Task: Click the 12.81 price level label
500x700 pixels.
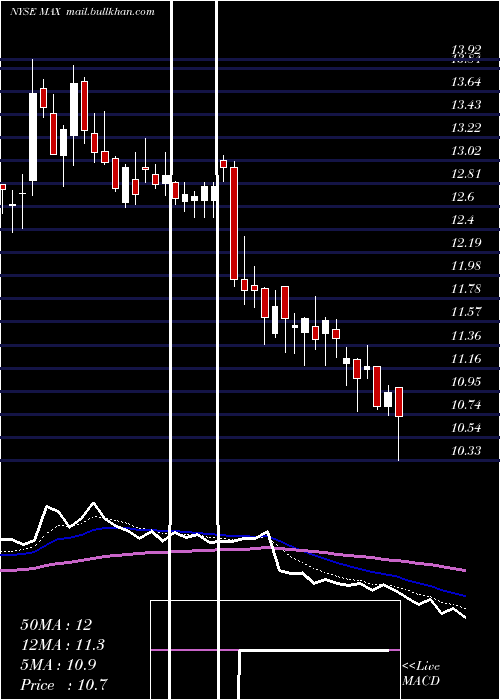Action: (466, 174)
